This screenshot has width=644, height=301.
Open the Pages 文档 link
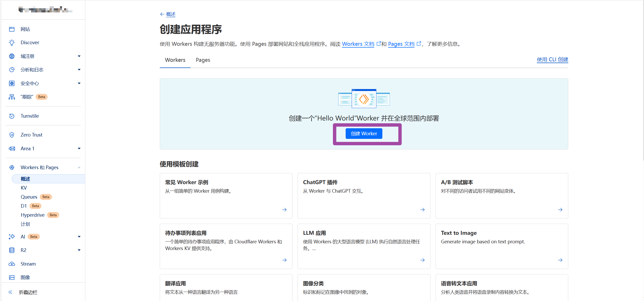401,44
